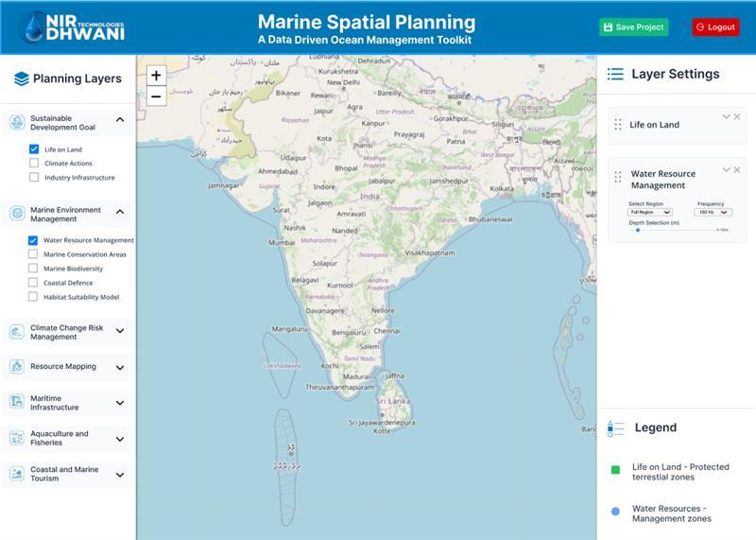
Task: Click the Planning Layers stack icon
Action: pyautogui.click(x=22, y=78)
